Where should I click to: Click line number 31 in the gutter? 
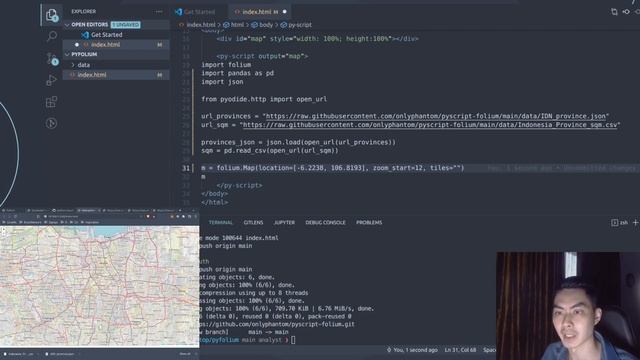(x=186, y=168)
